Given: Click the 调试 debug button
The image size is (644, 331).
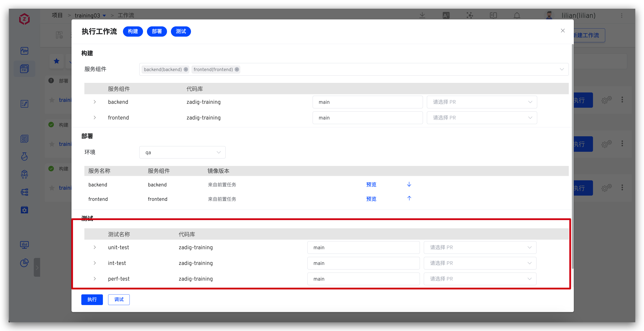Looking at the screenshot, I should (119, 300).
